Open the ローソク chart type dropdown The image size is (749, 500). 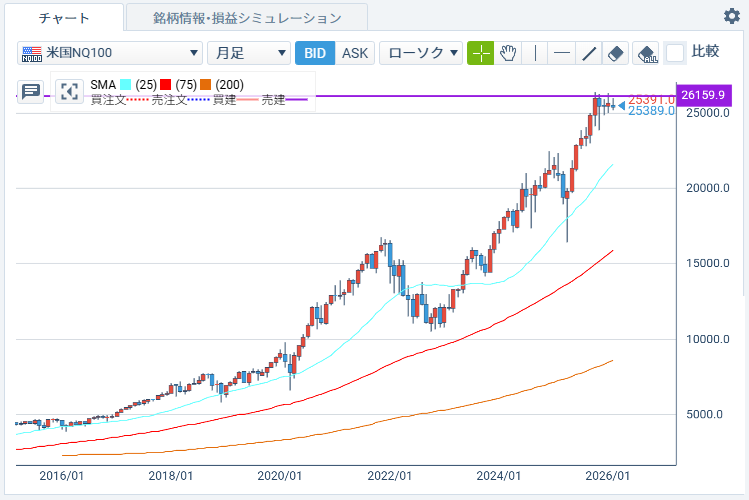[x=421, y=53]
